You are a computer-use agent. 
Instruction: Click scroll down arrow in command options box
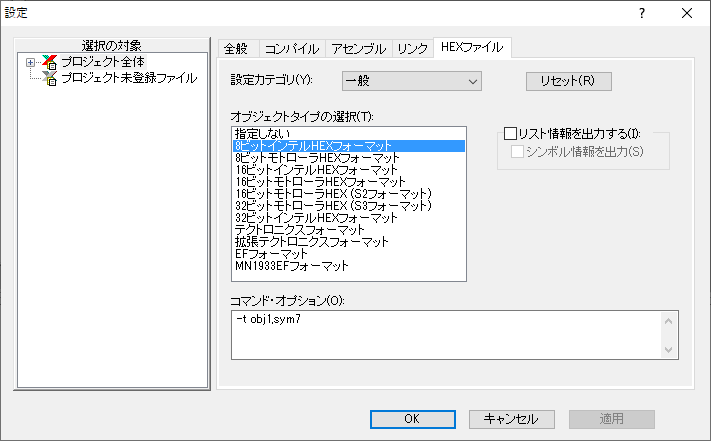[668, 349]
